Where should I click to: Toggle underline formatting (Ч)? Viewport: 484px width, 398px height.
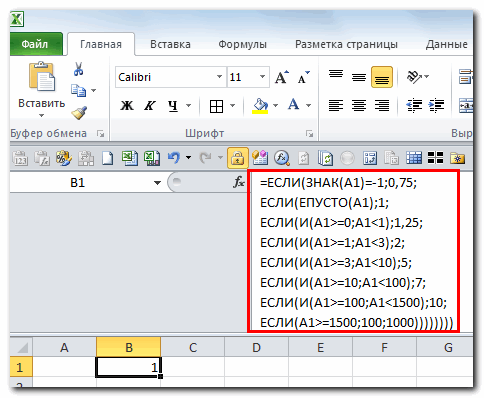tap(173, 106)
